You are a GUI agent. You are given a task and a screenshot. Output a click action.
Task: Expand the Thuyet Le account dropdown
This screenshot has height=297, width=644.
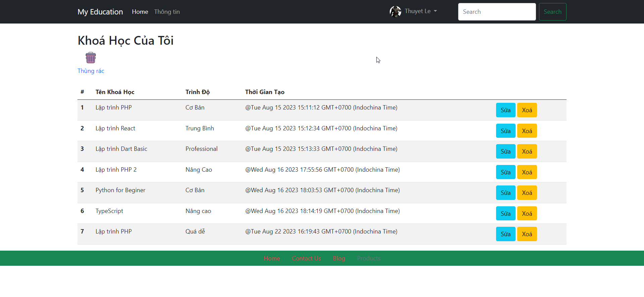[x=421, y=11]
